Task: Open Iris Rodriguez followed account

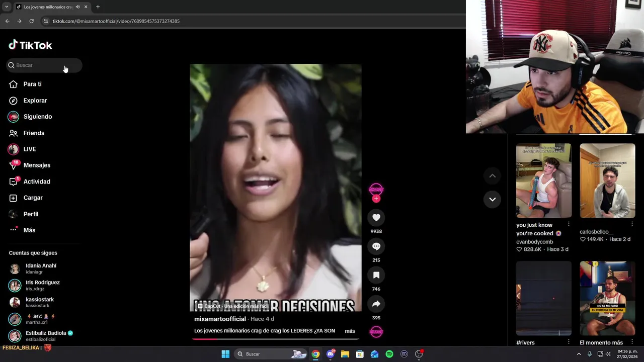Action: (34, 286)
